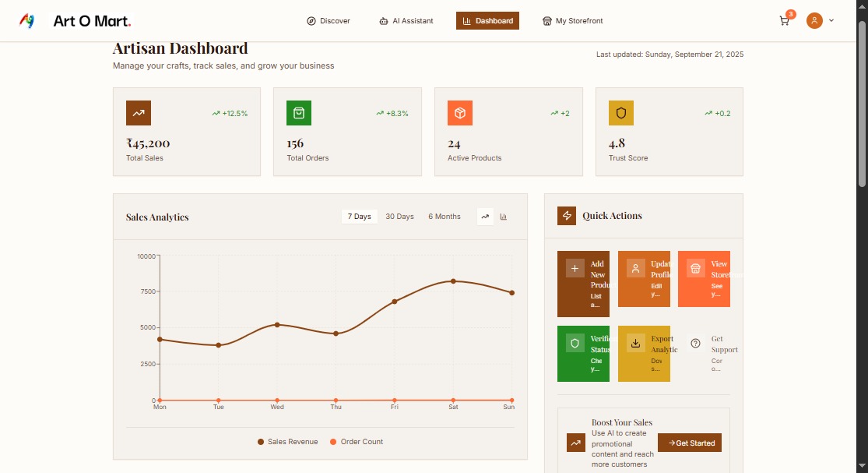This screenshot has width=868, height=473.
Task: Click the Art O Mart logo icon
Action: point(26,21)
